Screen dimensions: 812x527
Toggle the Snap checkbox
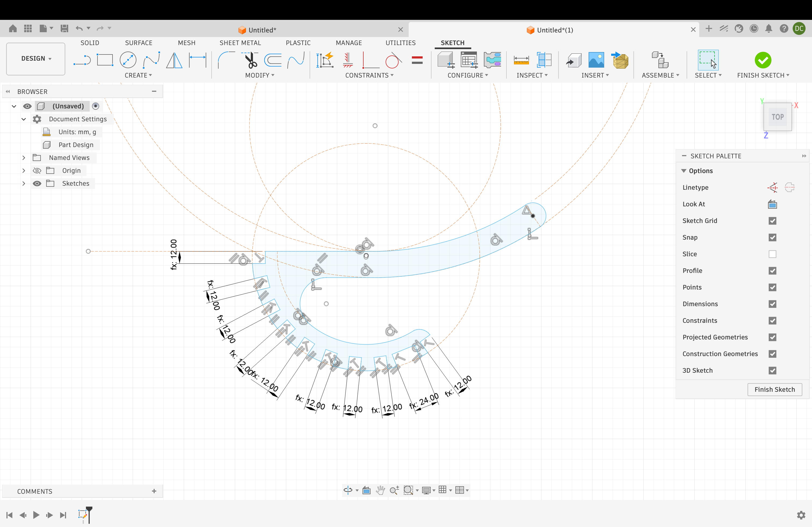tap(773, 237)
